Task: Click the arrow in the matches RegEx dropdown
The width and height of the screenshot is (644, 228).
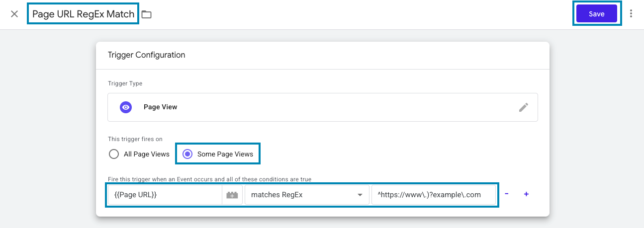Action: pyautogui.click(x=360, y=195)
